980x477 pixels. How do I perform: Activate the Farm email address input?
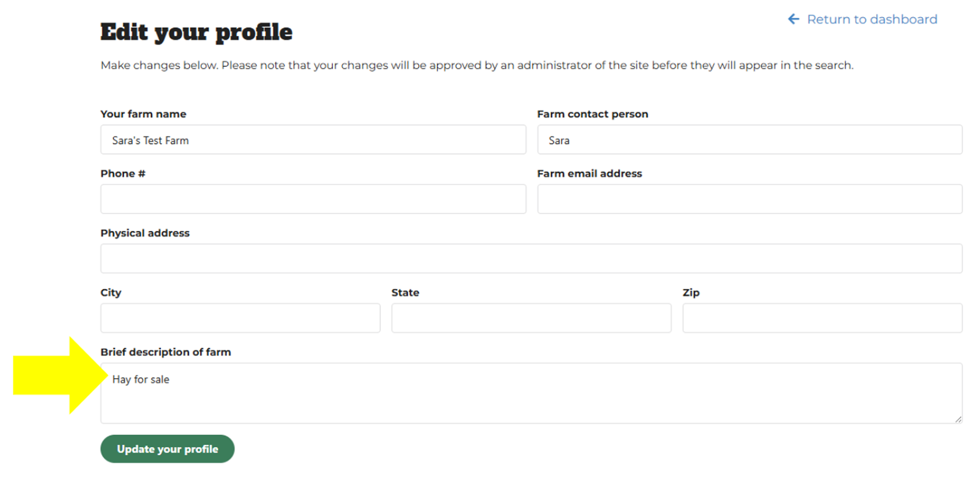pos(750,199)
